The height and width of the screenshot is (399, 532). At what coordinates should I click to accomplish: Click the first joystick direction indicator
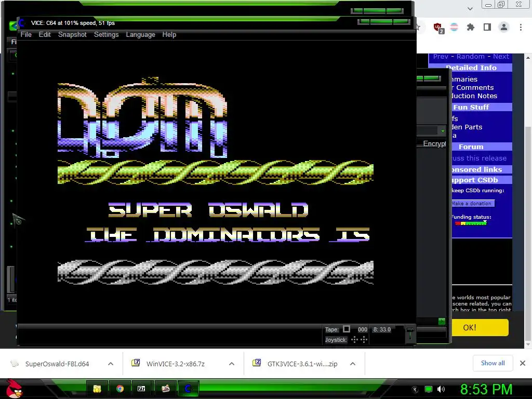[354, 340]
